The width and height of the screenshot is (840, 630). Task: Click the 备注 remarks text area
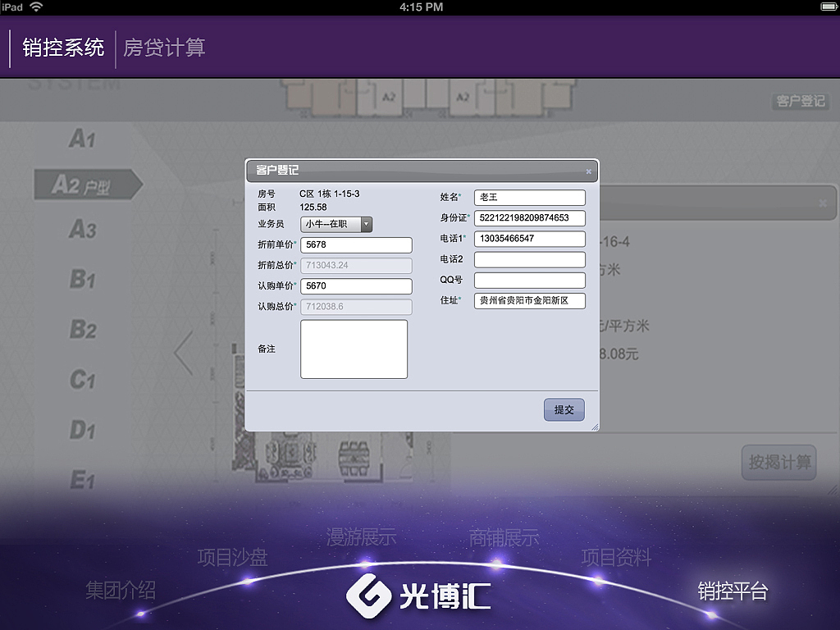(354, 349)
